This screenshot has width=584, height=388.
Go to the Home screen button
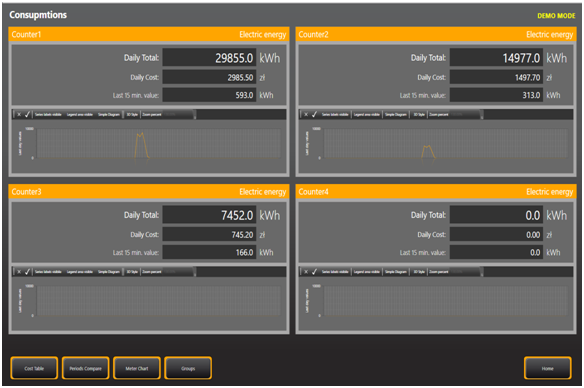tap(548, 368)
